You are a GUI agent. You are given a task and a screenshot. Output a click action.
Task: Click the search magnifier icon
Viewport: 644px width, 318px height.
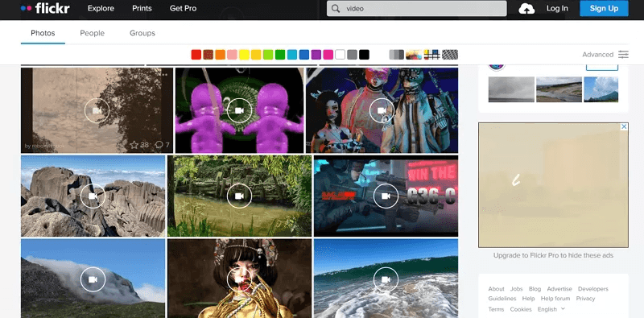pyautogui.click(x=336, y=8)
